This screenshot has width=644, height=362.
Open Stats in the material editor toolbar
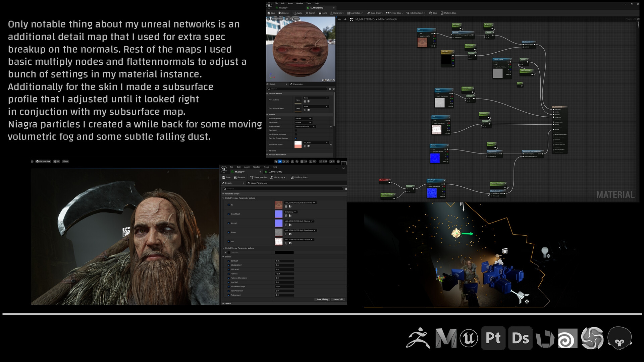pos(433,13)
